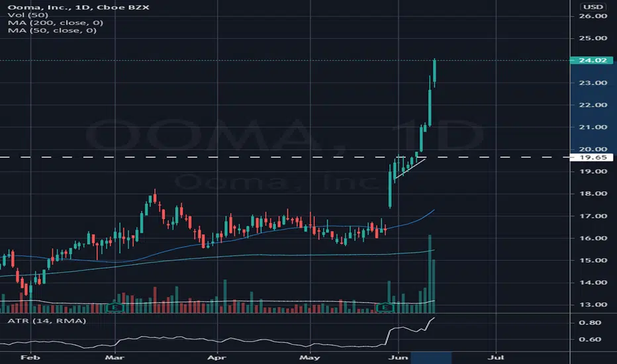The image size is (617, 364).
Task: Click the Mar label on time axis
Action: (x=115, y=357)
